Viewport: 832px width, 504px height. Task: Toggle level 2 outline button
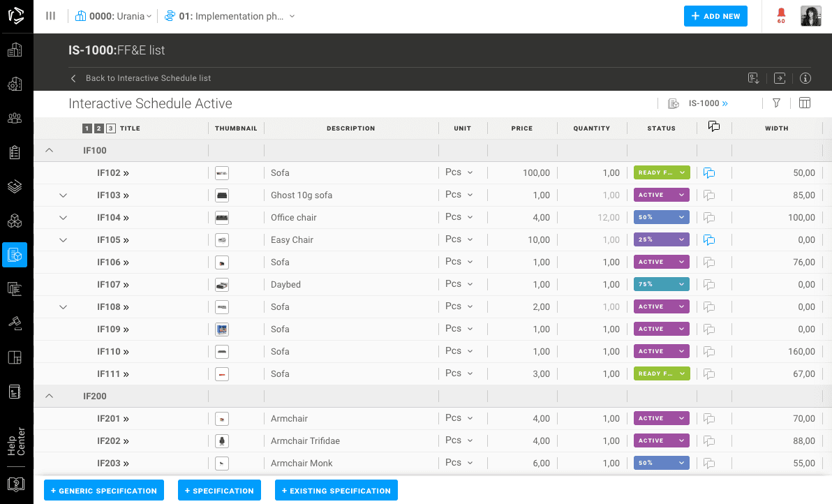pos(99,128)
